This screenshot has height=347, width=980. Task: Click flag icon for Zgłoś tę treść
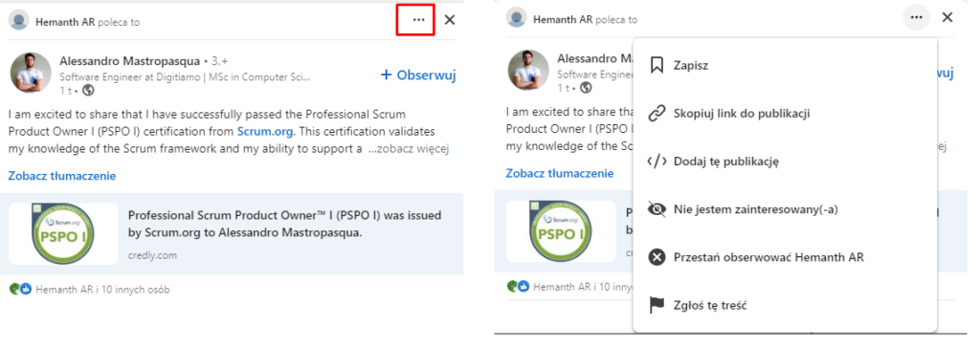tap(656, 305)
